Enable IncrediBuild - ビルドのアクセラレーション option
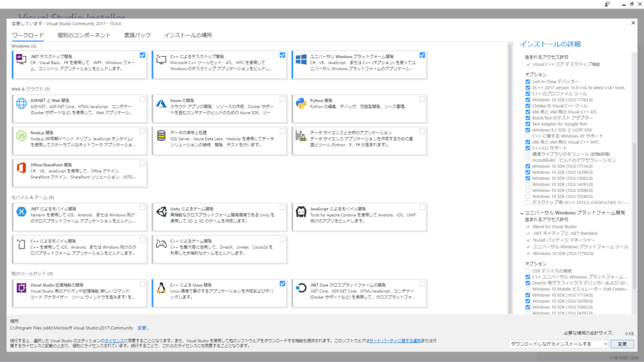Screen dimensions: 644x362 click(x=528, y=161)
